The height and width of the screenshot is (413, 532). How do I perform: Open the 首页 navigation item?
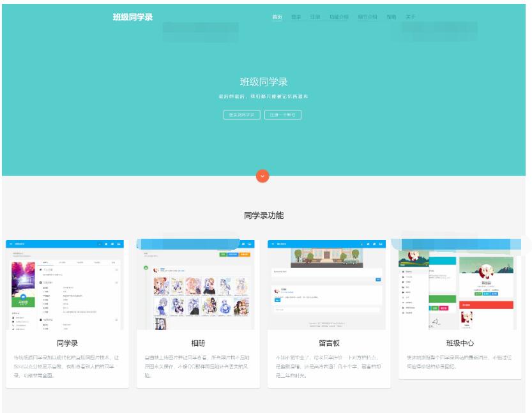[277, 17]
